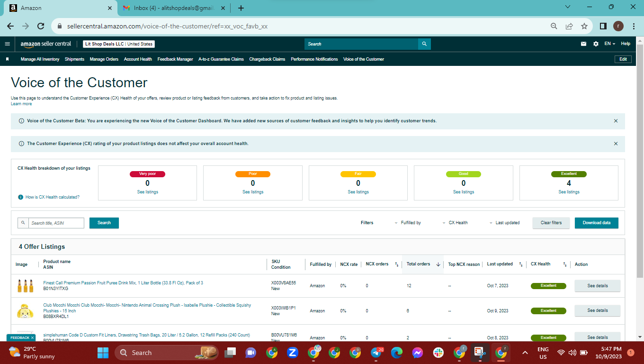
Task: Click the magnifier button in the top search bar
Action: coord(424,44)
